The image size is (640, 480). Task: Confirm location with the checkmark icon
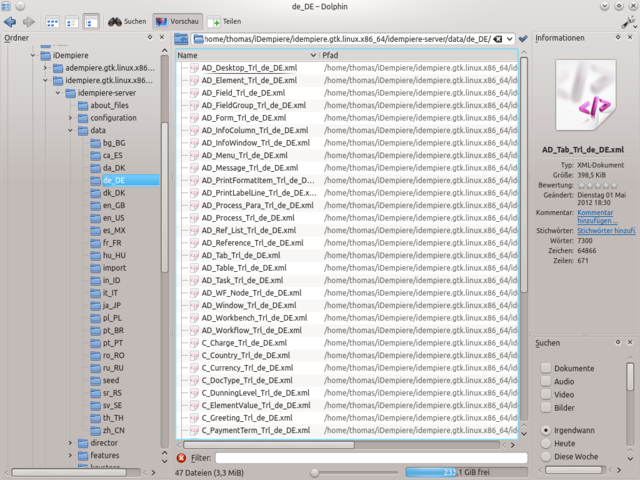[523, 38]
